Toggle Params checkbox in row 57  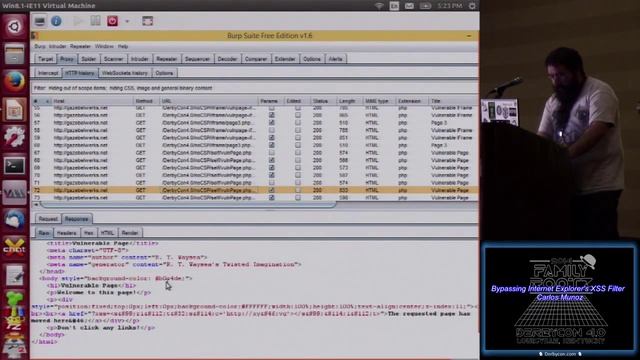(271, 122)
